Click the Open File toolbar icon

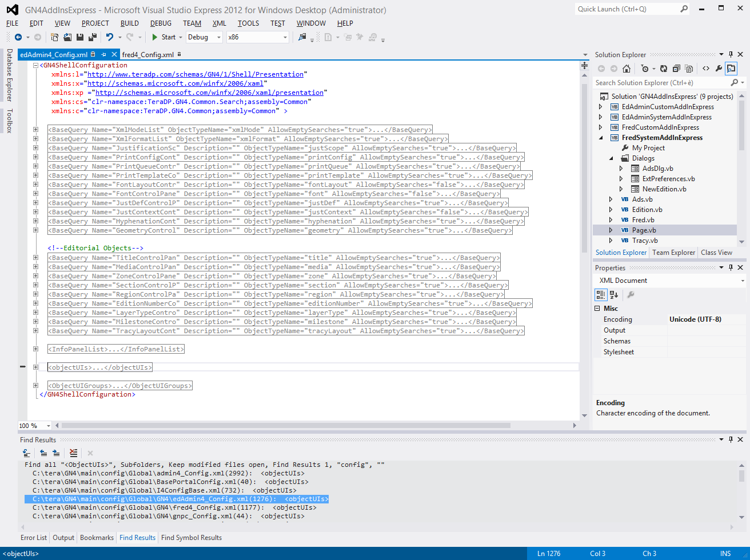click(x=67, y=37)
